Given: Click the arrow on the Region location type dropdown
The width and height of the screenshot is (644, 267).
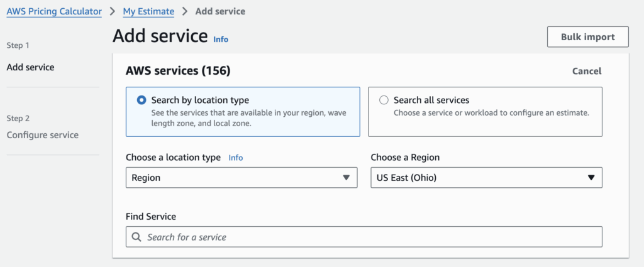Looking at the screenshot, I should [346, 178].
